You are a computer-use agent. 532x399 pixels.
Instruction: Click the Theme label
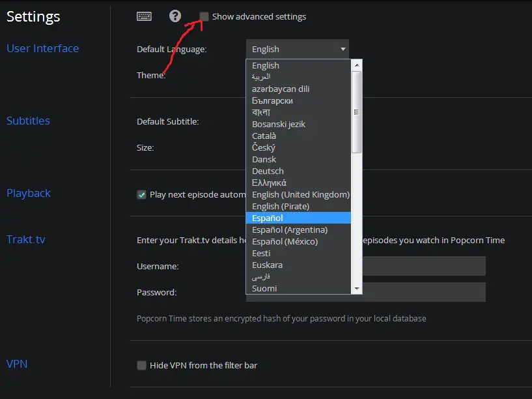click(151, 75)
